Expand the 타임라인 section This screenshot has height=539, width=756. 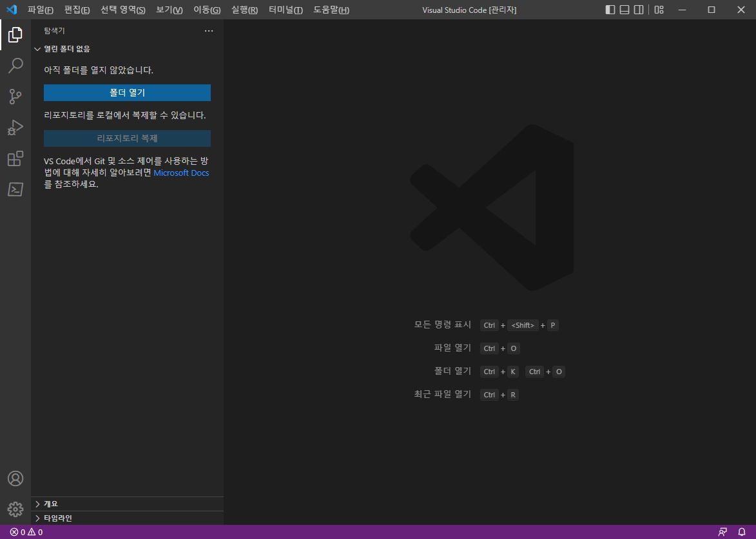pyautogui.click(x=127, y=518)
